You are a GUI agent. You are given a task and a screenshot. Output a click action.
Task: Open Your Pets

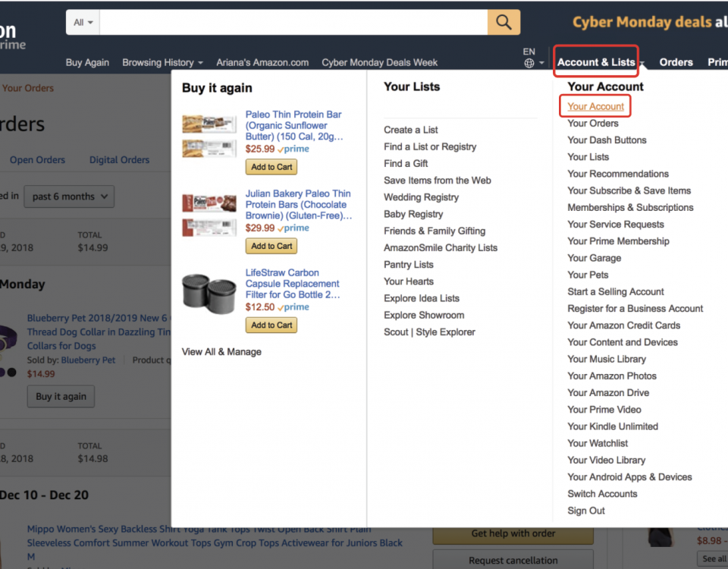pyautogui.click(x=588, y=275)
